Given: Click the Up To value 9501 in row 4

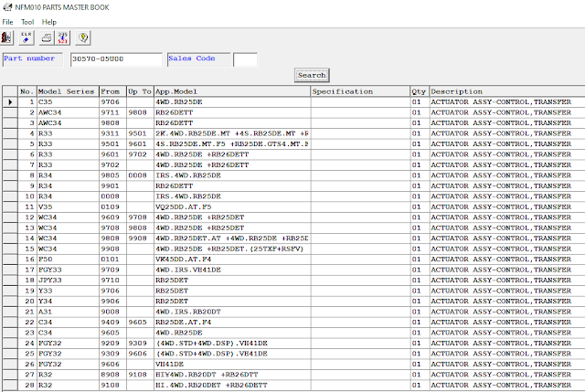Looking at the screenshot, I should click(140, 133).
